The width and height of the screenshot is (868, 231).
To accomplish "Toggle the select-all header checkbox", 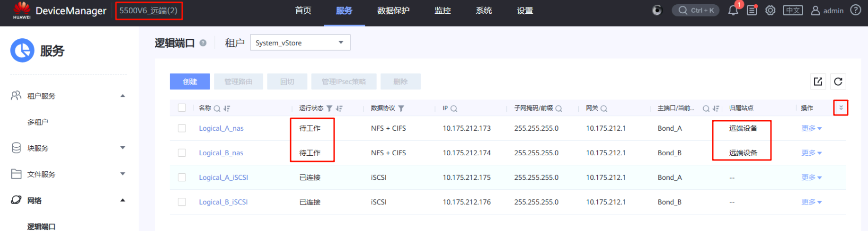I will point(182,108).
